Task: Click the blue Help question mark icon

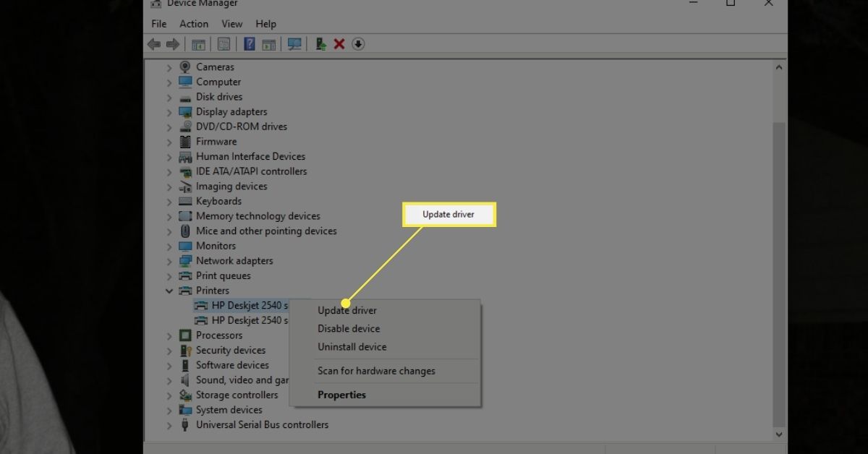Action: coord(249,44)
